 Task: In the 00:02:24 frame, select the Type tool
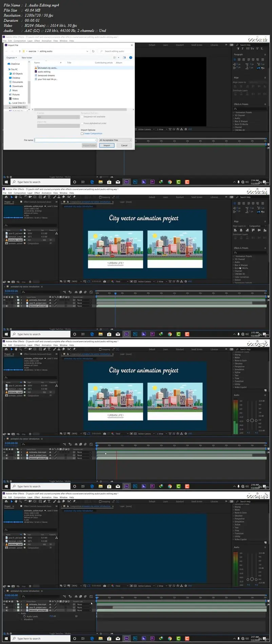click(49, 197)
